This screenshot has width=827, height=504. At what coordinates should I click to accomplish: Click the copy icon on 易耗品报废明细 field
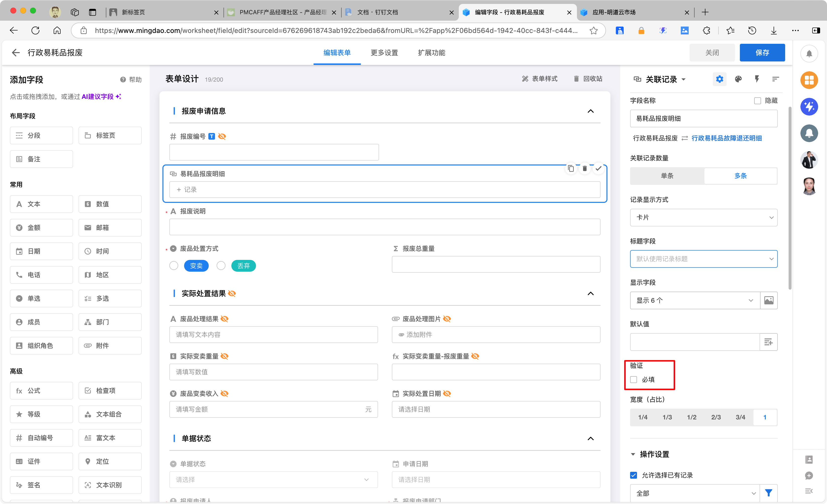click(x=571, y=169)
